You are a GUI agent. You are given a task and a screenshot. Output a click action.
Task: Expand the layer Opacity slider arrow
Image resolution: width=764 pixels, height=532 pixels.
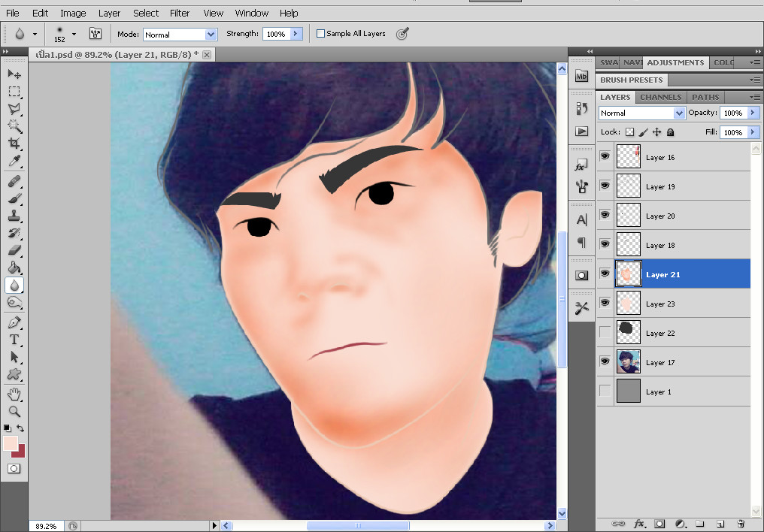(752, 113)
